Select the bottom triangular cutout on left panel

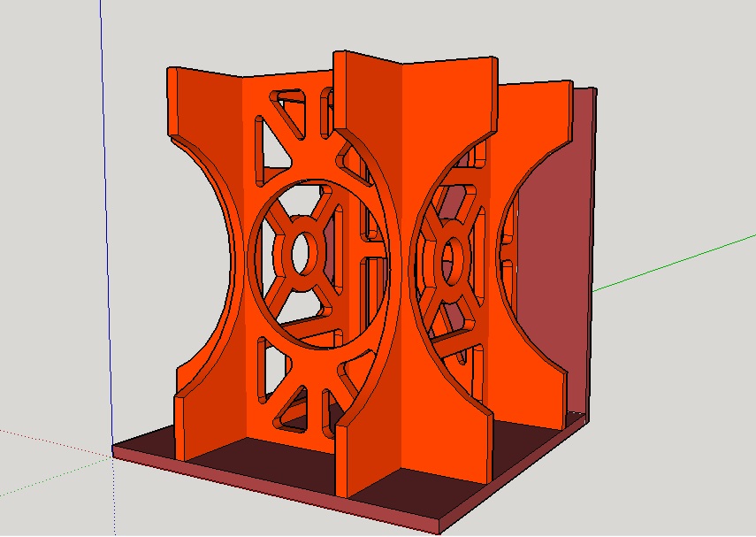[x=291, y=410]
